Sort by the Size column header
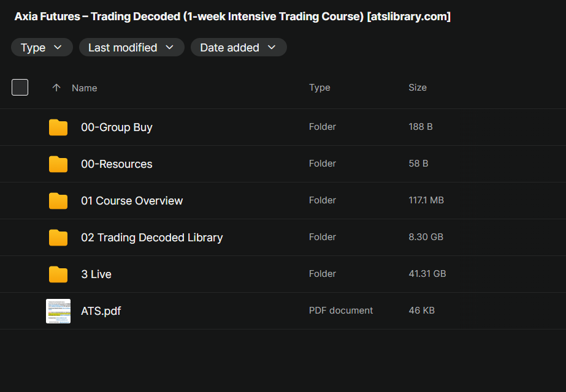 click(418, 88)
